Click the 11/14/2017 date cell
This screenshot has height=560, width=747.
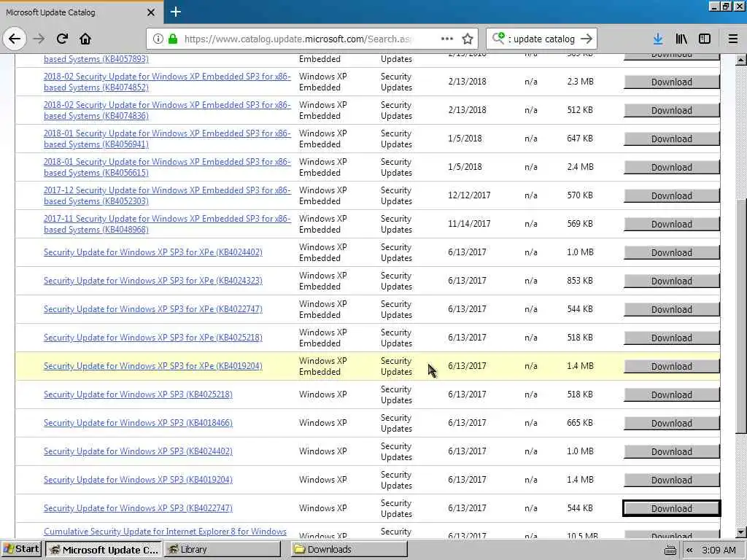[x=469, y=224]
